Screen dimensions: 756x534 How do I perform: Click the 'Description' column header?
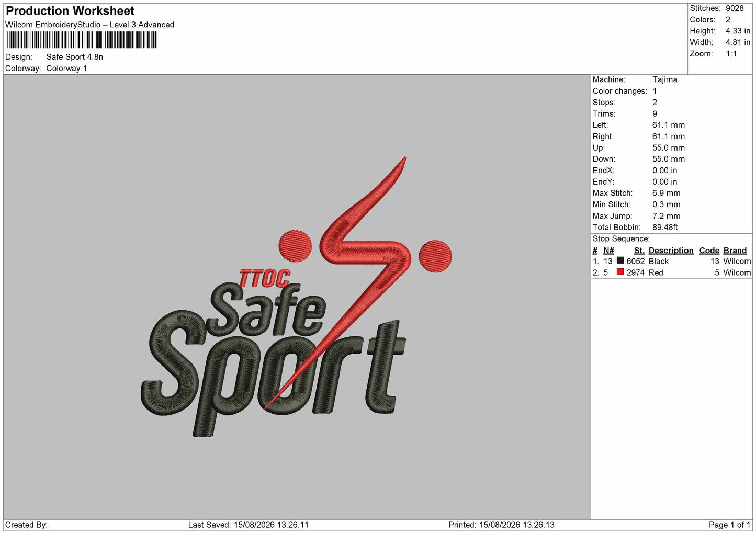coord(671,251)
